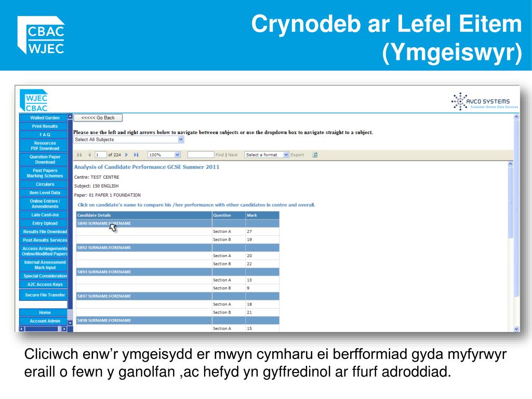Open Secure File Transfer menu item

point(45,295)
